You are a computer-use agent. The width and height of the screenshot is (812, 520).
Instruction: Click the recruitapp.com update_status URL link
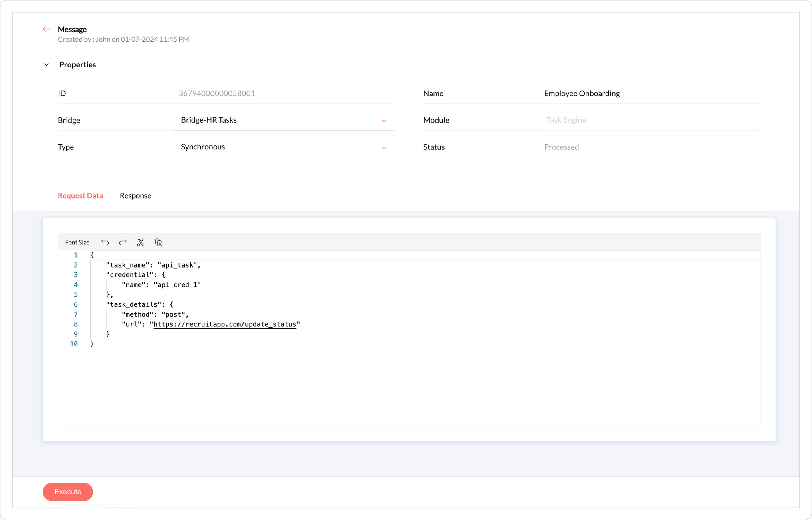click(225, 324)
